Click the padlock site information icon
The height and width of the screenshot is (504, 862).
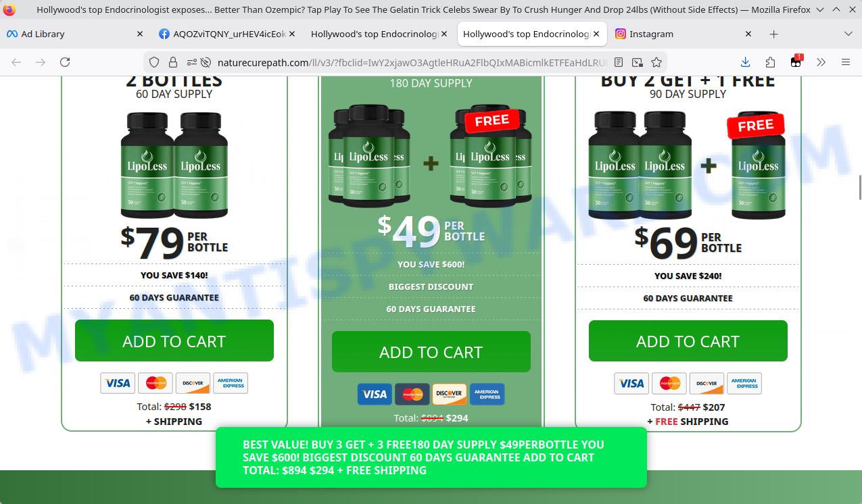tap(173, 62)
